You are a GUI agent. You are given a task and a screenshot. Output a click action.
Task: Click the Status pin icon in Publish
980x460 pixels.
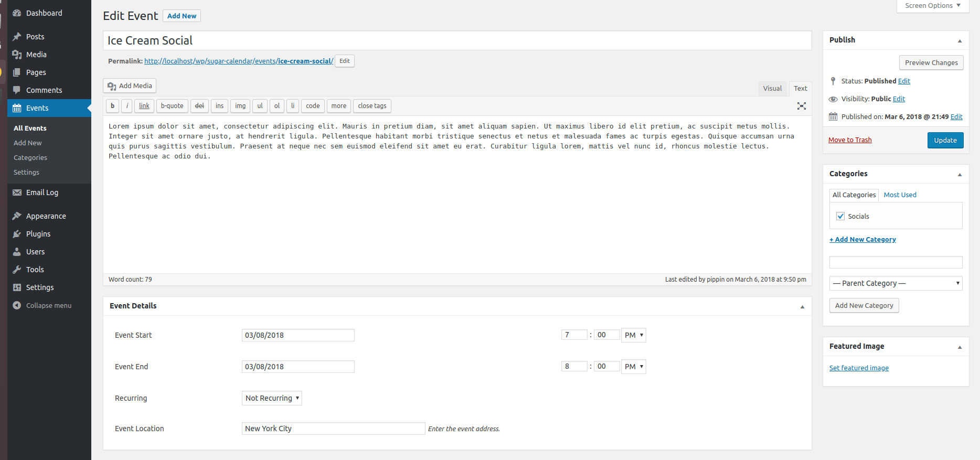pyautogui.click(x=833, y=81)
